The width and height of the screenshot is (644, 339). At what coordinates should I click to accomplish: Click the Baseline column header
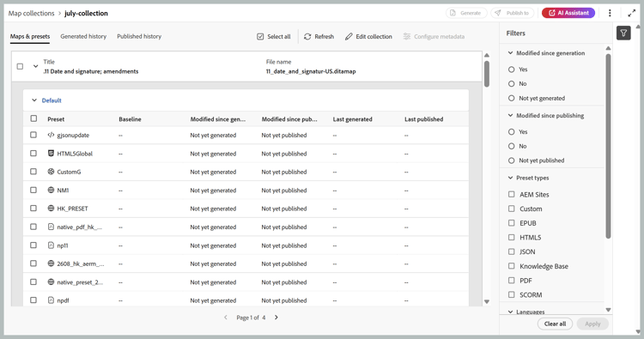(130, 119)
